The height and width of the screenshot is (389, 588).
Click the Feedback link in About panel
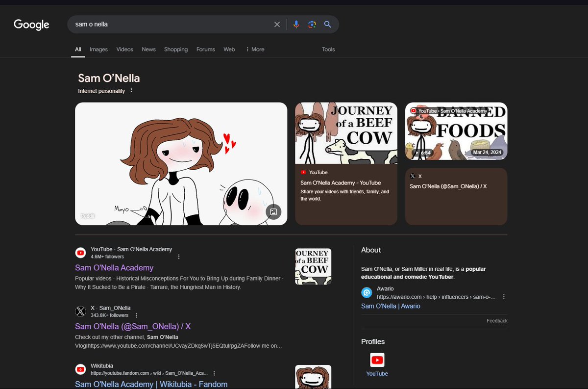pos(497,321)
